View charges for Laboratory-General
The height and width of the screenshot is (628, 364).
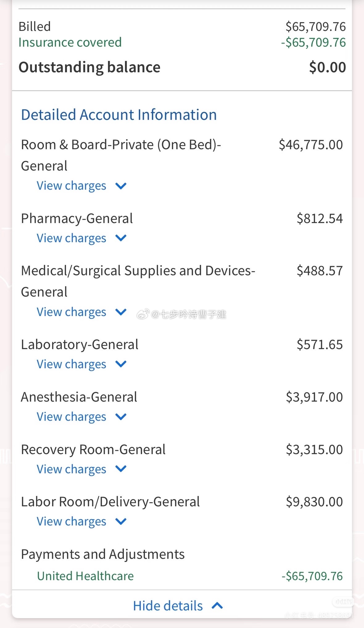coord(71,364)
